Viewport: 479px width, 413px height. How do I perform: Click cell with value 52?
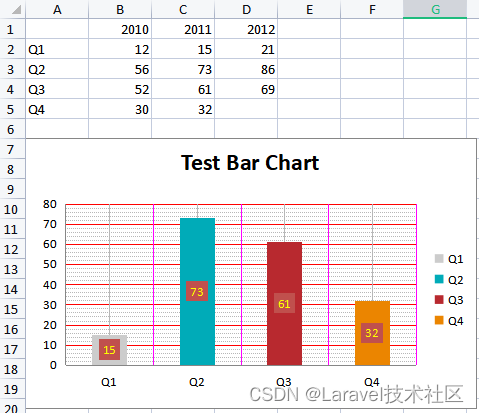[x=120, y=89]
